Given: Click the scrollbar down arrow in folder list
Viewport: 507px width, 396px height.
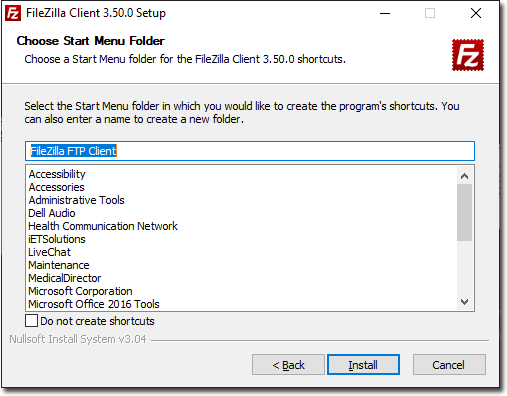Looking at the screenshot, I should coord(464,302).
